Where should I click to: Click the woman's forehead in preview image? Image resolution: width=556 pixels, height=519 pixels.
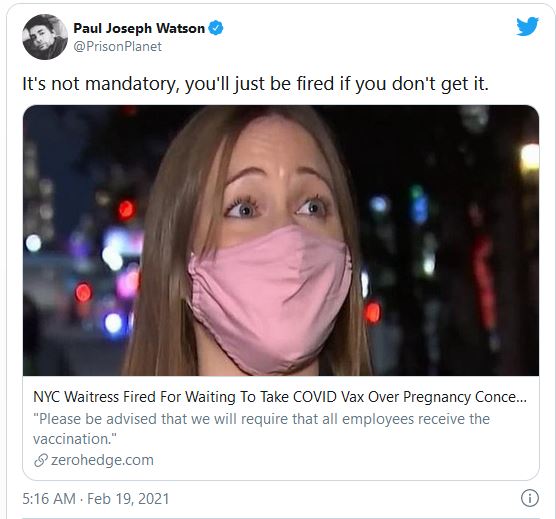pos(281,149)
